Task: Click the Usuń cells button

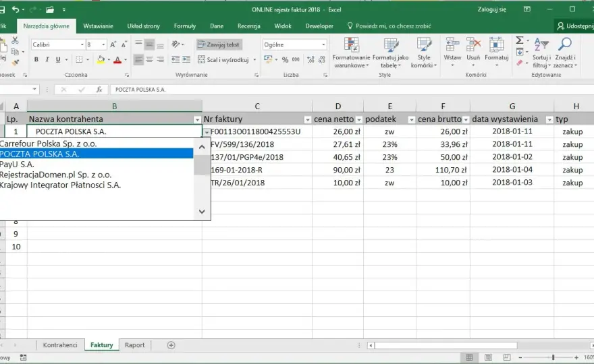Action: point(473,53)
